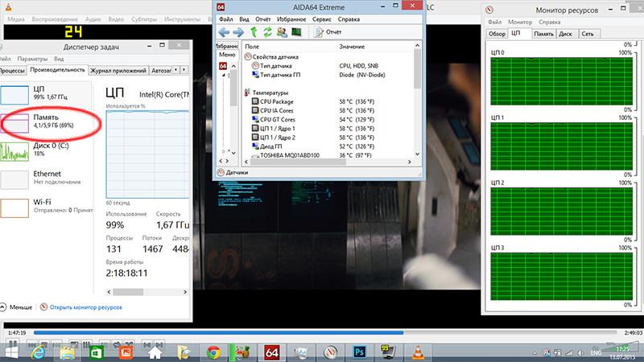Open Монитор menu in Resource Monitor
This screenshot has height=362, width=644.
coord(520,23)
